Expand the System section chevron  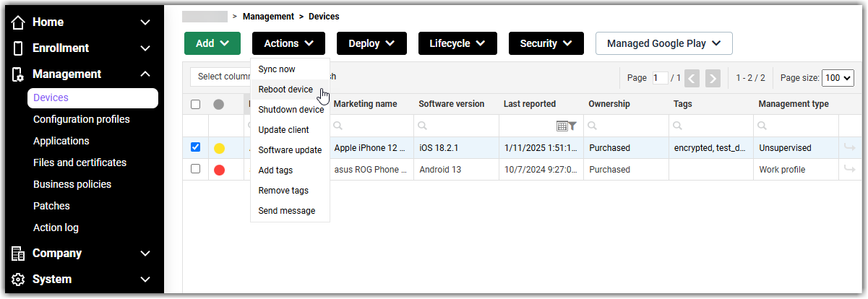[145, 279]
